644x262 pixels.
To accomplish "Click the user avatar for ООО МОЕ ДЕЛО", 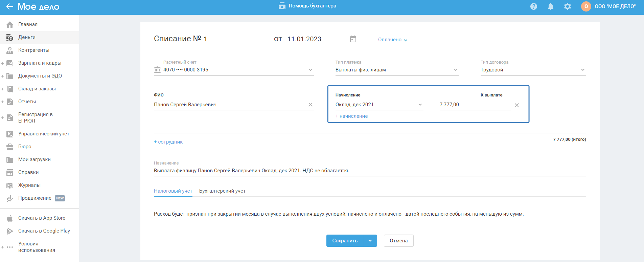I will pyautogui.click(x=586, y=6).
